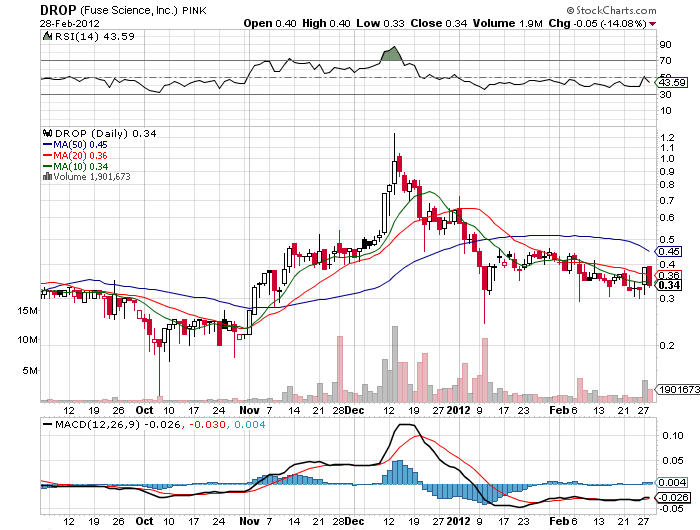This screenshot has height=530, width=700.
Task: Click the 0.45 MA(50) price tag
Action: 668,251
